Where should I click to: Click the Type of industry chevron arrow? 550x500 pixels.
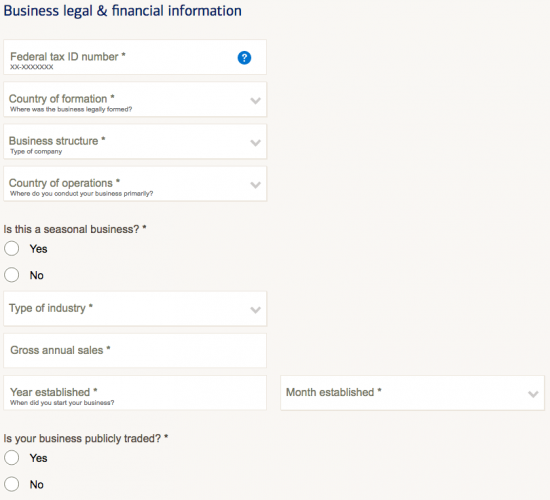[255, 310]
